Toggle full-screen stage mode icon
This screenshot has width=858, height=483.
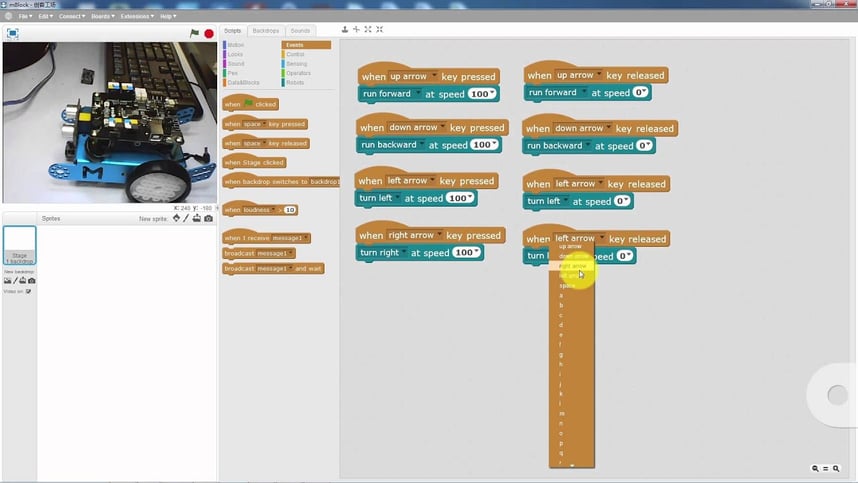(12, 33)
